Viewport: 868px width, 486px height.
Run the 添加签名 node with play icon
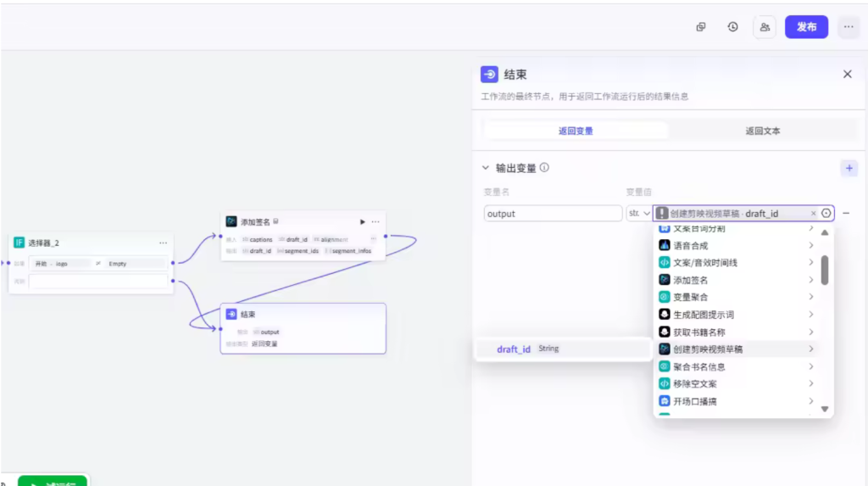pyautogui.click(x=363, y=221)
